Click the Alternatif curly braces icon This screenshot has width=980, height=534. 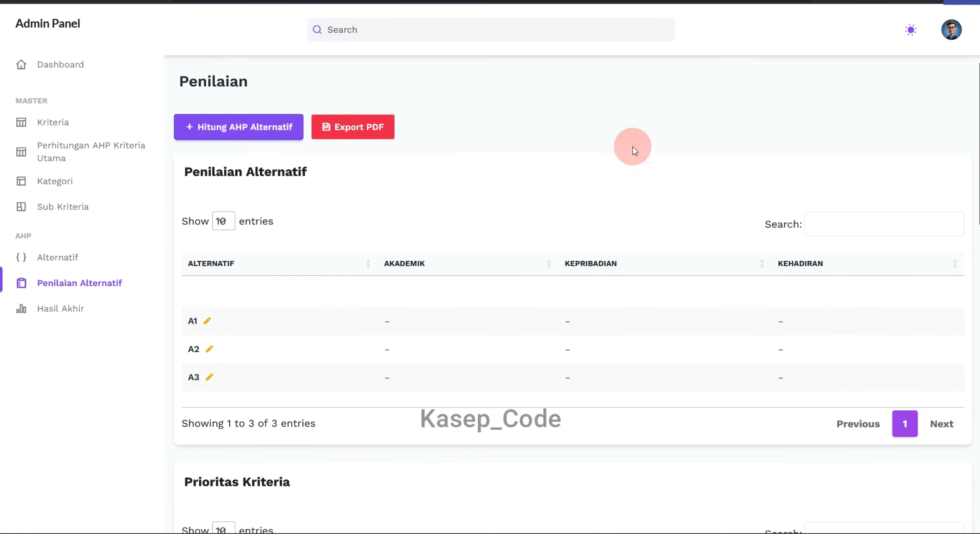point(21,257)
